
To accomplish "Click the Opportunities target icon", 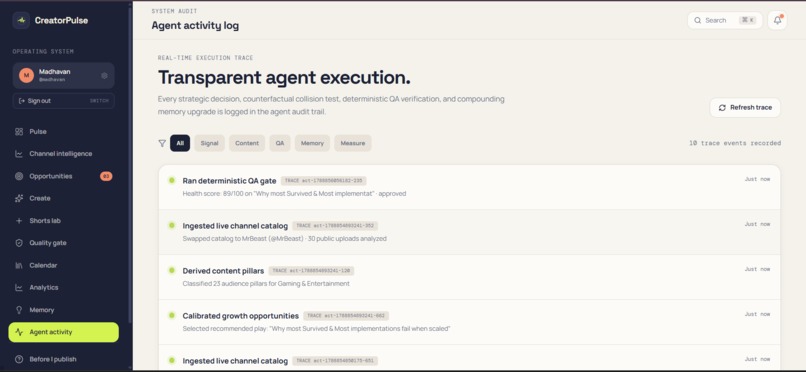I will [x=19, y=176].
